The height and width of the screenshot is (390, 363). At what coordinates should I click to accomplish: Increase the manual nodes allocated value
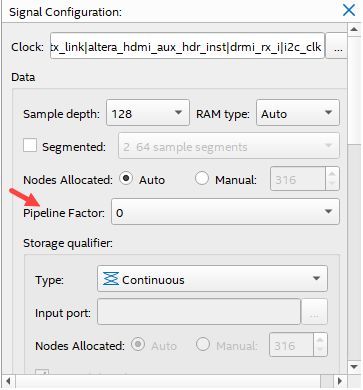tap(332, 173)
